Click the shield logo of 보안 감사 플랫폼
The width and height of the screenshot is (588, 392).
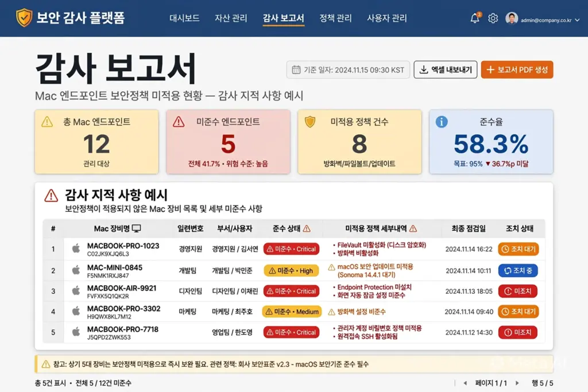point(24,18)
